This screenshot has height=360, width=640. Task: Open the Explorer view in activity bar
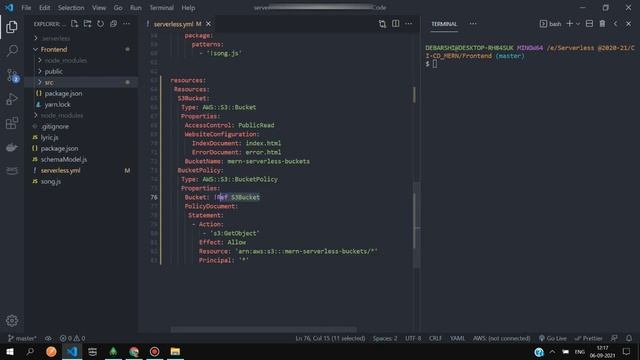pos(12,27)
